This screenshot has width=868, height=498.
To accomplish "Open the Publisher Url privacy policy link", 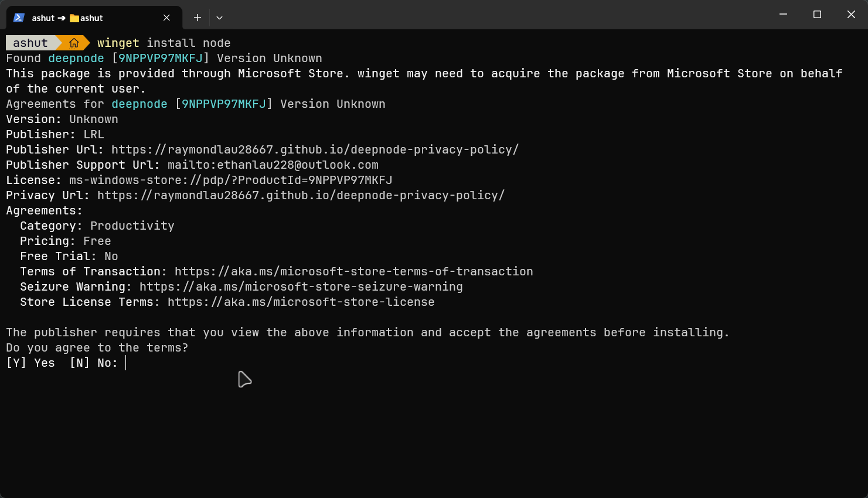I will 315,149.
